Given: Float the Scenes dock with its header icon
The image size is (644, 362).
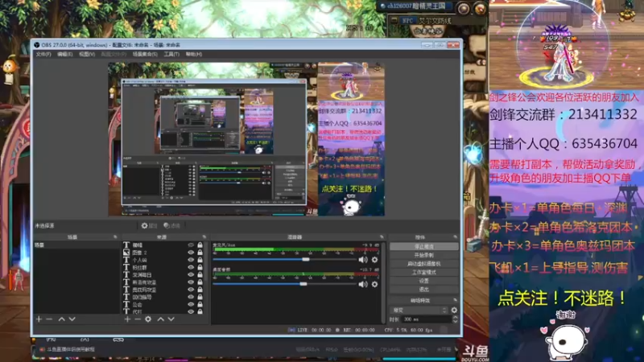Looking at the screenshot, I should (115, 237).
